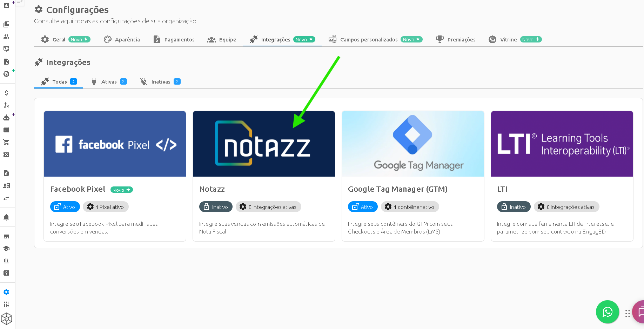Screen dimensions: 644x329
Task: Open the report document sidebar icon
Action: point(6,61)
